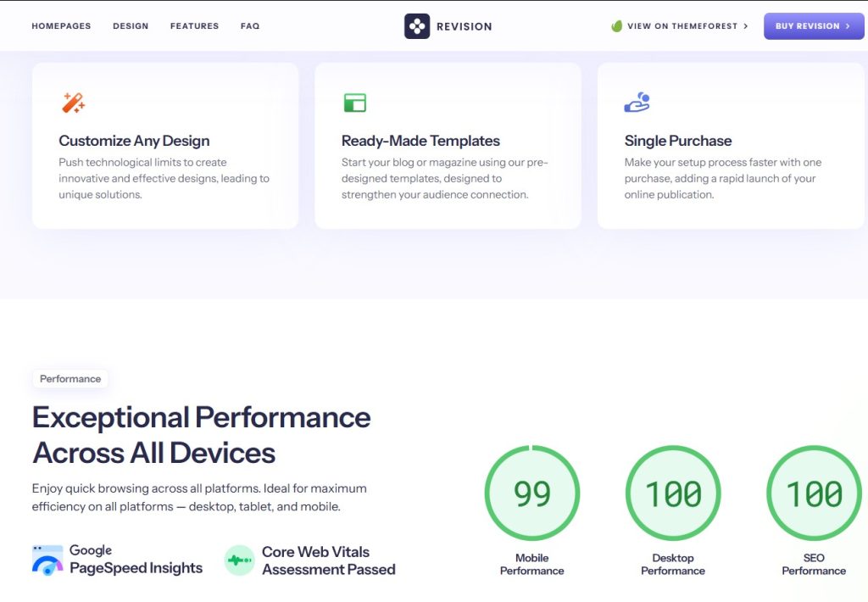Select the magic wand icon above Customize Any Design
The width and height of the screenshot is (868, 602).
click(73, 102)
